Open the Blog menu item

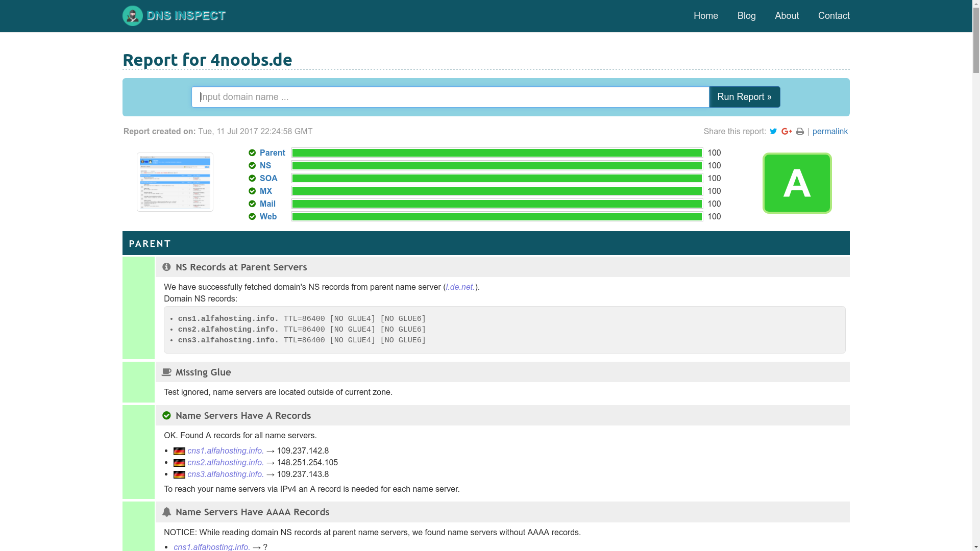(x=746, y=16)
